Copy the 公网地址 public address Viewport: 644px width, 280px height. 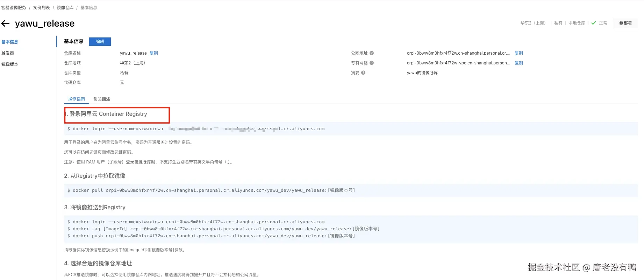coord(519,53)
